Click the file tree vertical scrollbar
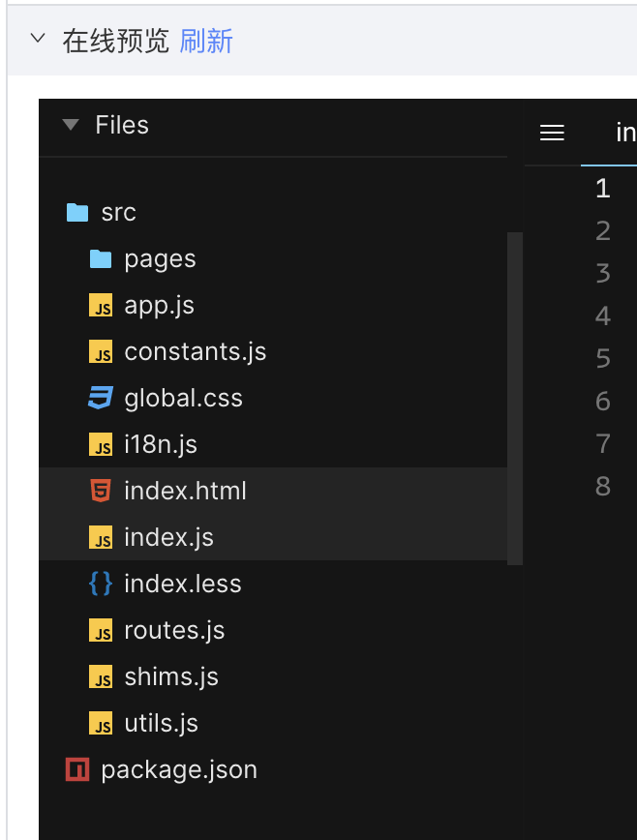The image size is (637, 840). [x=515, y=399]
